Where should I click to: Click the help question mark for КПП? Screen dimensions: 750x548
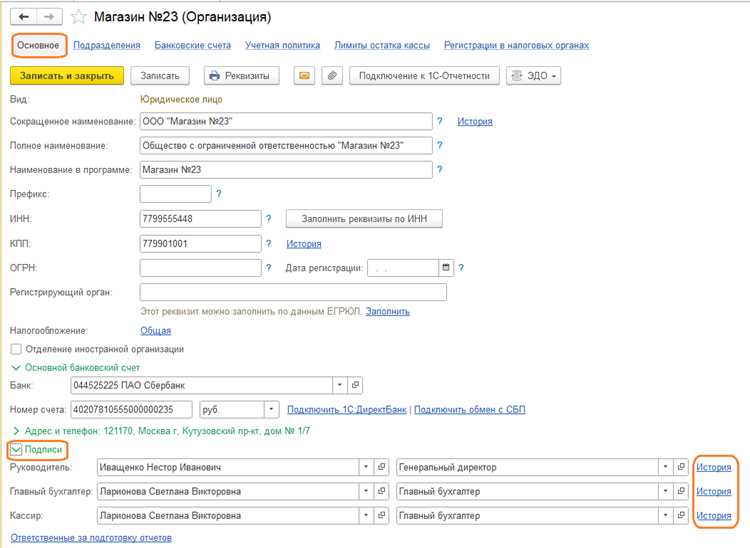point(268,243)
